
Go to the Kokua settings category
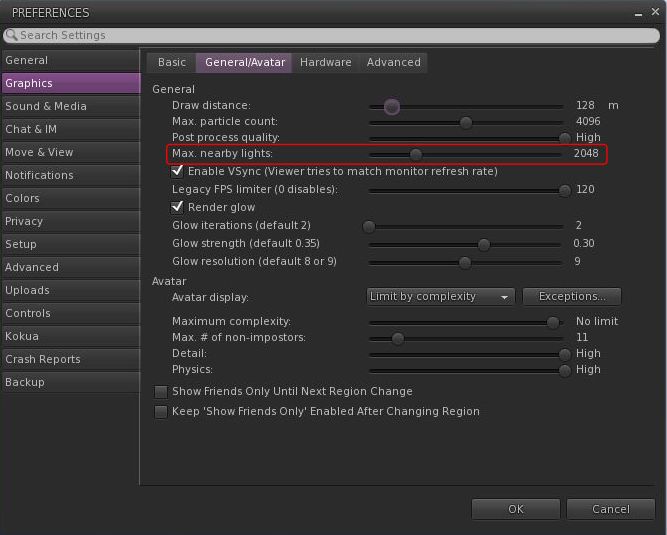[x=22, y=336]
